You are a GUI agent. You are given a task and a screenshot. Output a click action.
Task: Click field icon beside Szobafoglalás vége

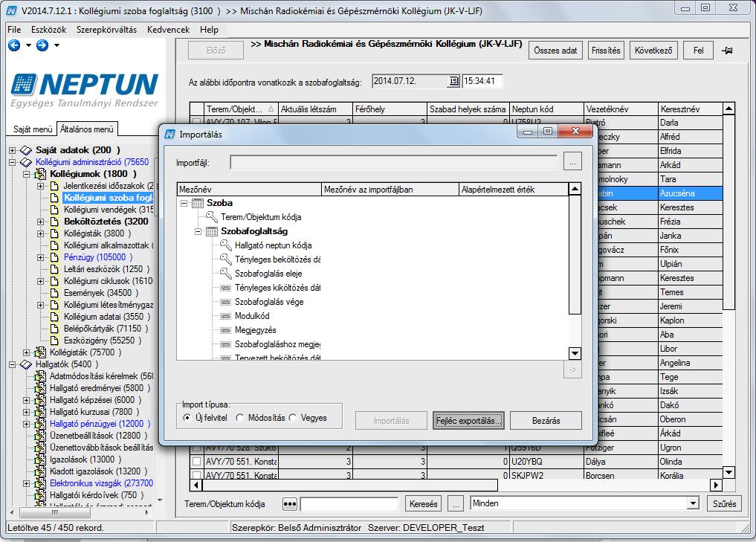[x=226, y=303]
